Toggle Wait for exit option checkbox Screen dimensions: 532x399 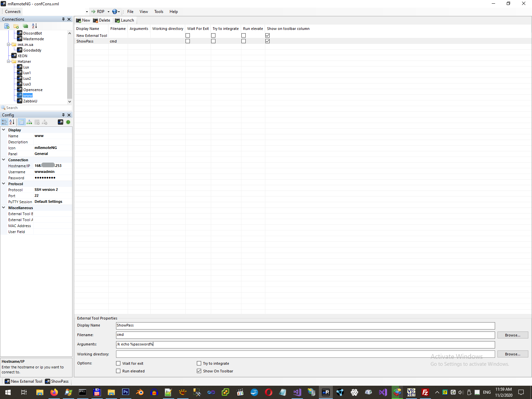[x=118, y=363]
